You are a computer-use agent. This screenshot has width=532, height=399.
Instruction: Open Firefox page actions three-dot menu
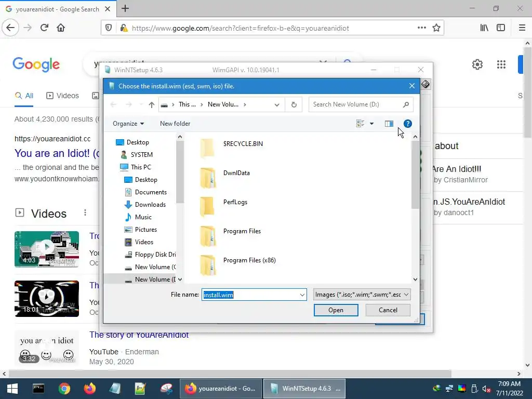click(x=422, y=28)
